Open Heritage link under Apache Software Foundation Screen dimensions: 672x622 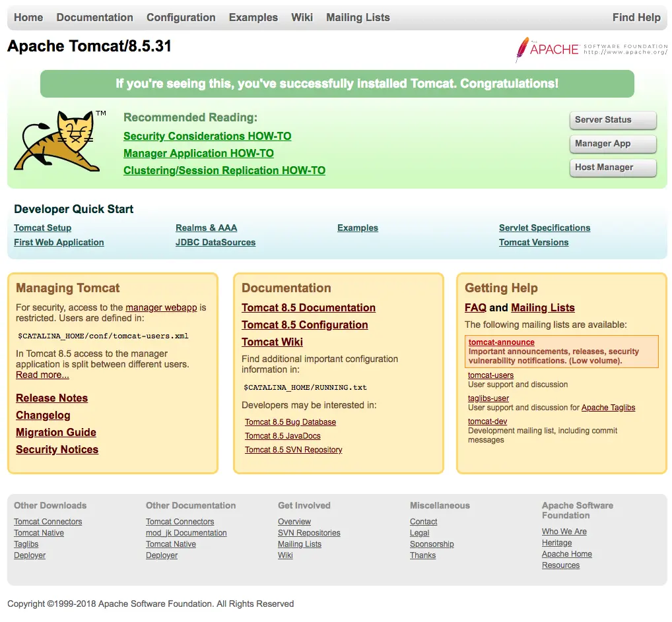[556, 543]
